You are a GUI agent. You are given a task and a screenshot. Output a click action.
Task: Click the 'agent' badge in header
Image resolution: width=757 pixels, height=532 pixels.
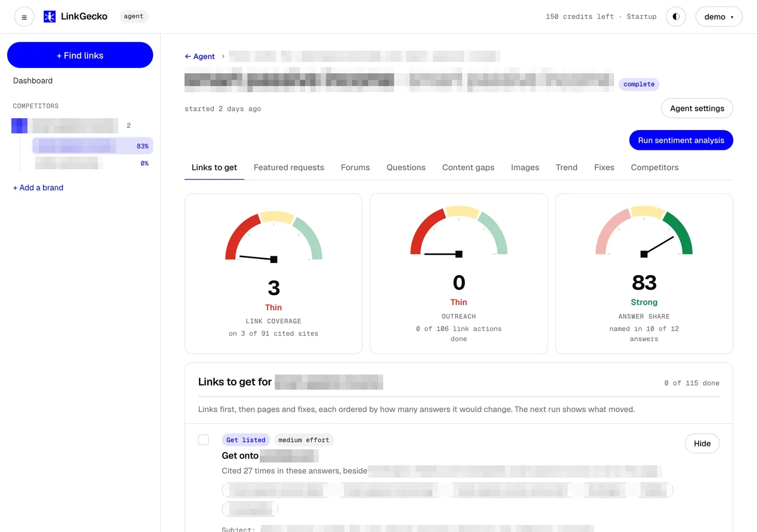pyautogui.click(x=133, y=17)
